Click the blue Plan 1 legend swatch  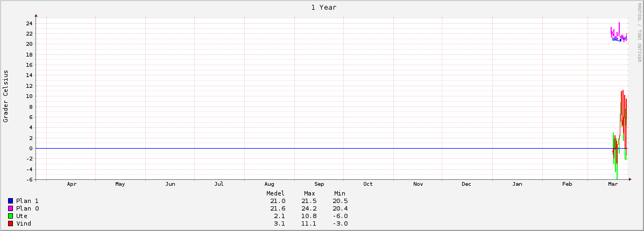tap(10, 201)
